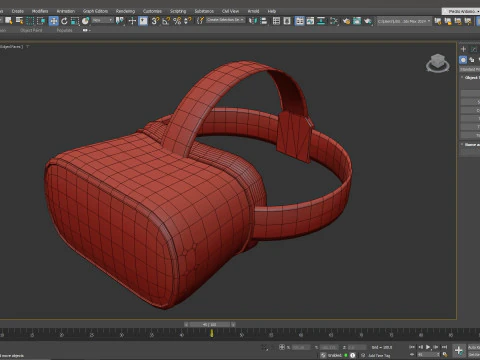Image resolution: width=480 pixels, height=360 pixels.
Task: Open the Modifiers menu
Action: tap(40, 11)
